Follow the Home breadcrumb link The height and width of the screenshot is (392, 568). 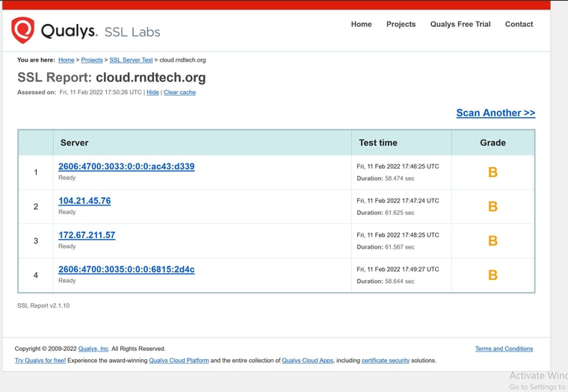pos(67,60)
